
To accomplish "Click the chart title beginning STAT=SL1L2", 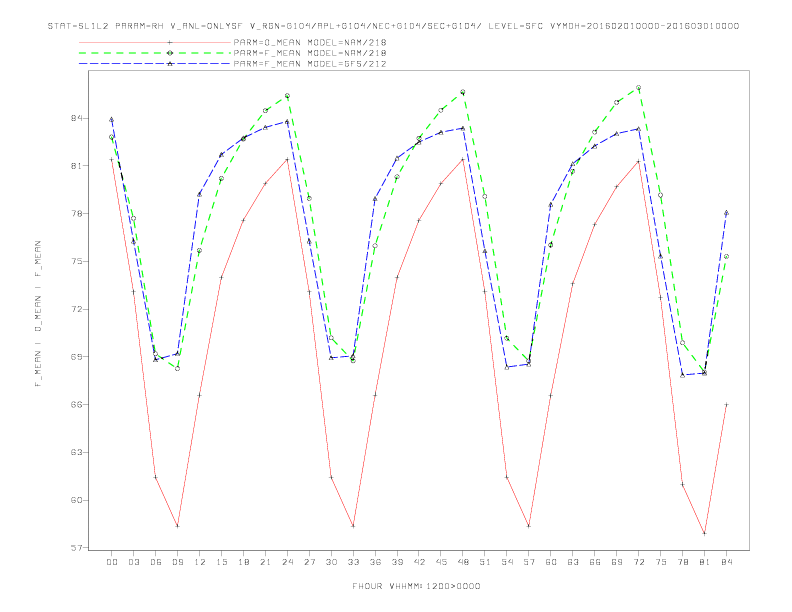I will point(393,26).
